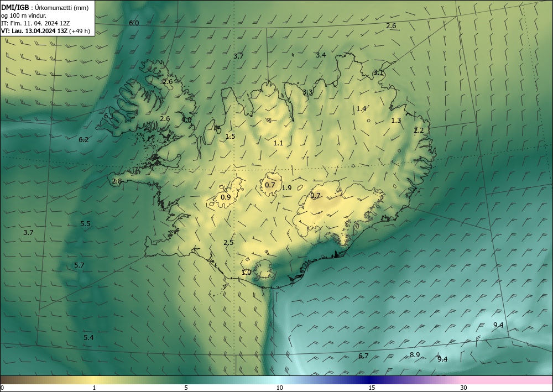Click the map value 6.7
This screenshot has width=553, height=392.
pos(363,356)
